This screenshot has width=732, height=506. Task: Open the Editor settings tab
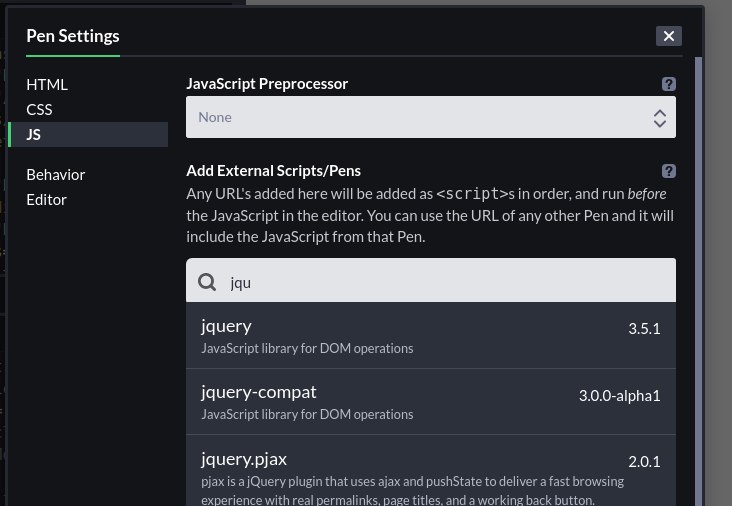pyautogui.click(x=46, y=200)
